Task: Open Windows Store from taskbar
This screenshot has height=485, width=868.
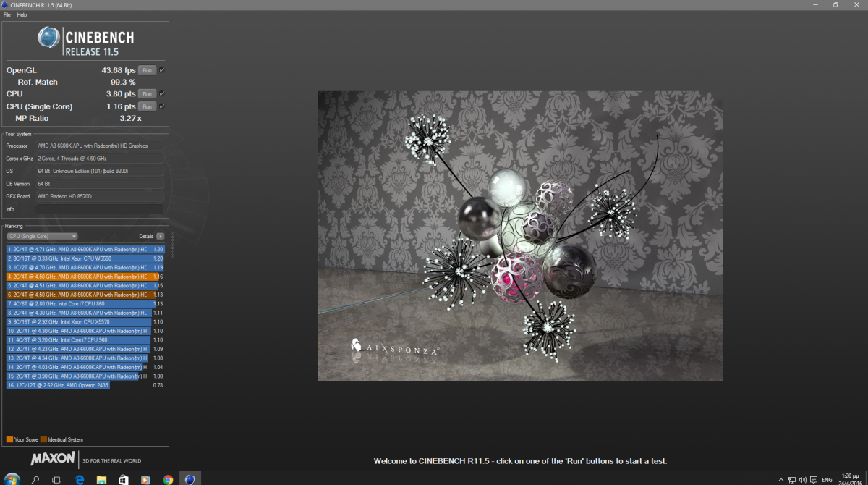Action: click(124, 479)
